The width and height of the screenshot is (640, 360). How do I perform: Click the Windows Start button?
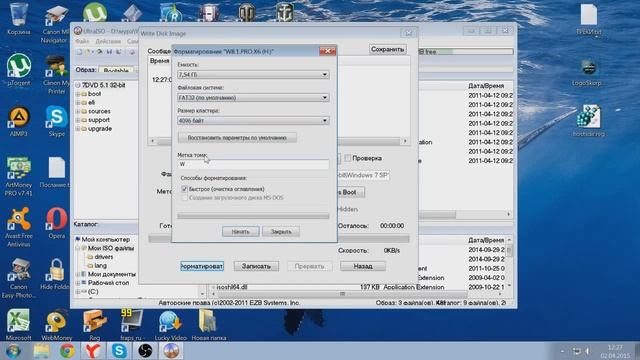click(x=13, y=351)
